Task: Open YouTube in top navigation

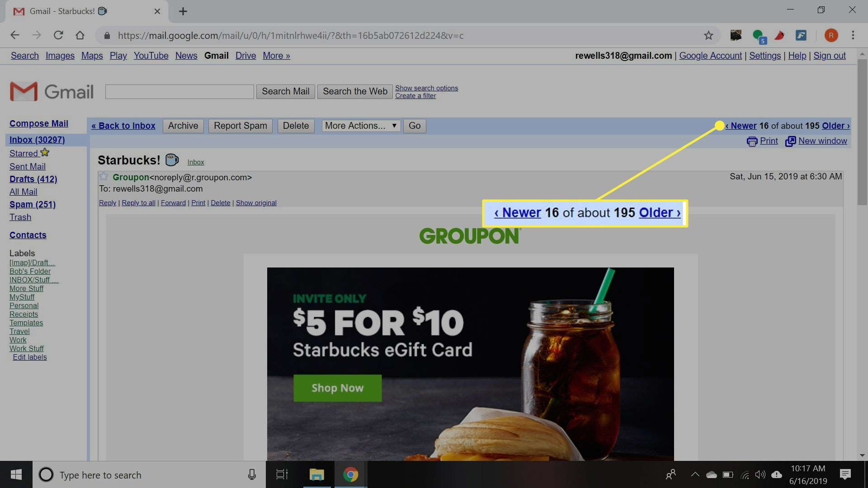Action: (151, 56)
